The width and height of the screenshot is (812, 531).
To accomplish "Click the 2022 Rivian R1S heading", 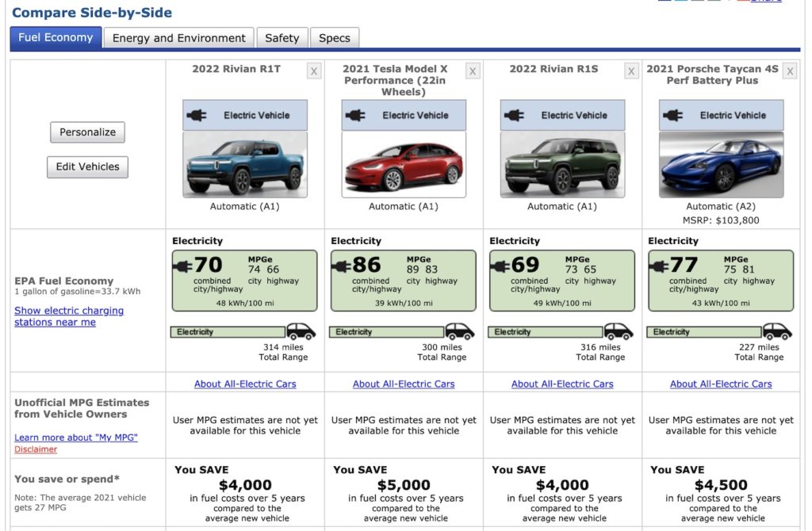I will point(553,69).
